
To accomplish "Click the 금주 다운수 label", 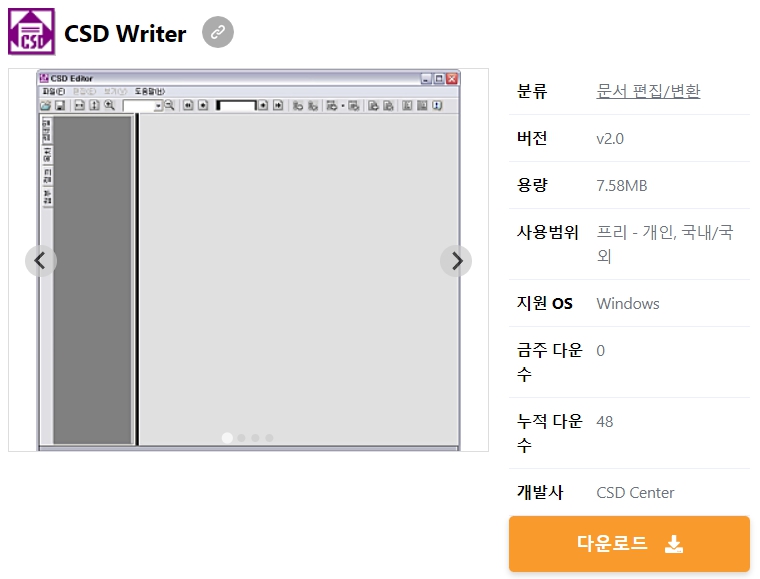I will [550, 362].
